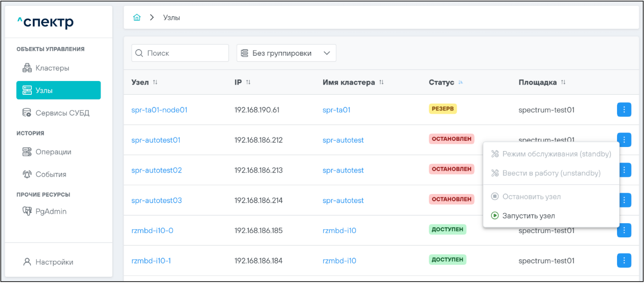The image size is (644, 283).
Task: Open Операции history page
Action: (x=53, y=152)
